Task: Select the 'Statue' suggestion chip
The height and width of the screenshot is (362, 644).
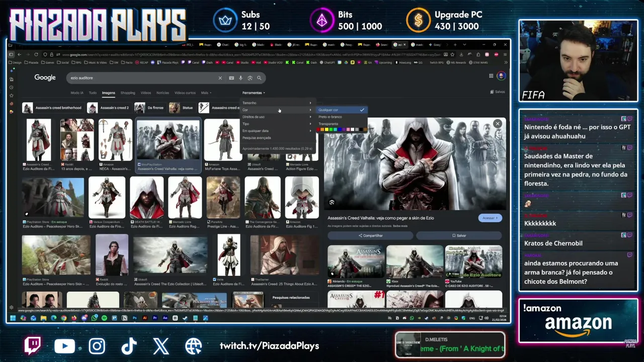Action: point(182,108)
